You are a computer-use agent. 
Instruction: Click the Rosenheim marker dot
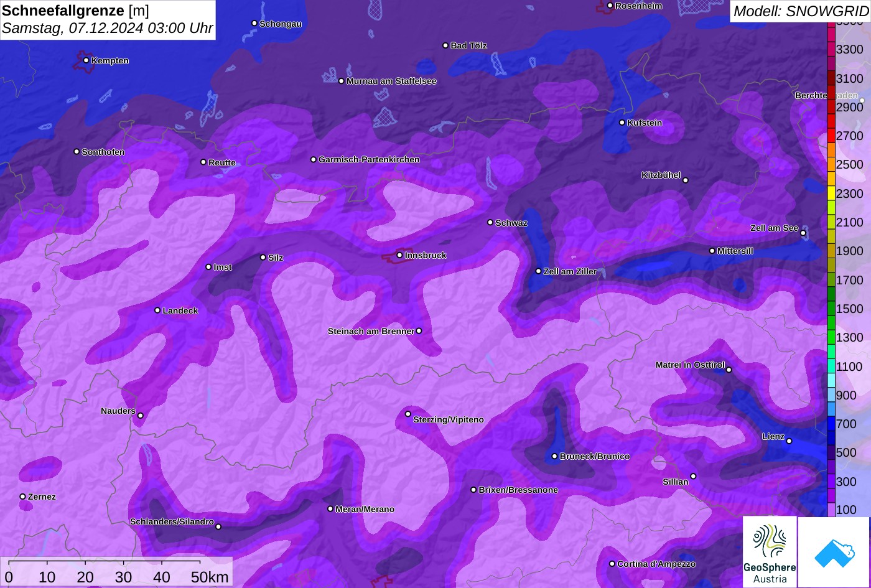click(x=610, y=6)
